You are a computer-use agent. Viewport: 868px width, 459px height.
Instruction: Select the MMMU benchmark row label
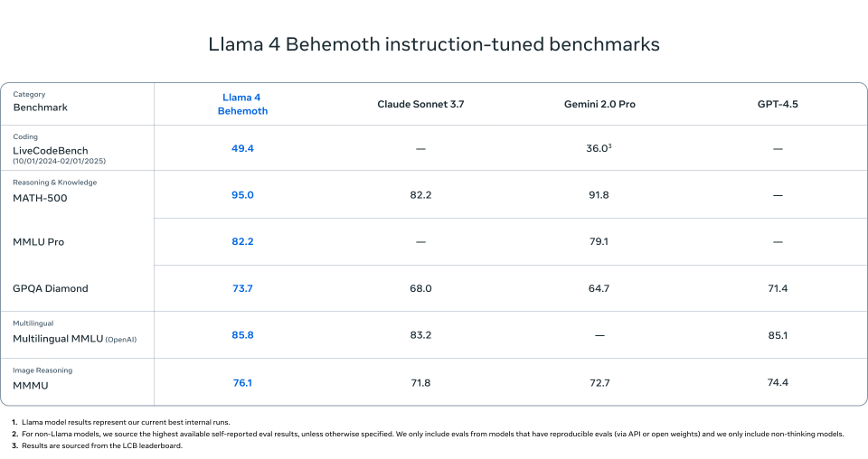point(31,385)
